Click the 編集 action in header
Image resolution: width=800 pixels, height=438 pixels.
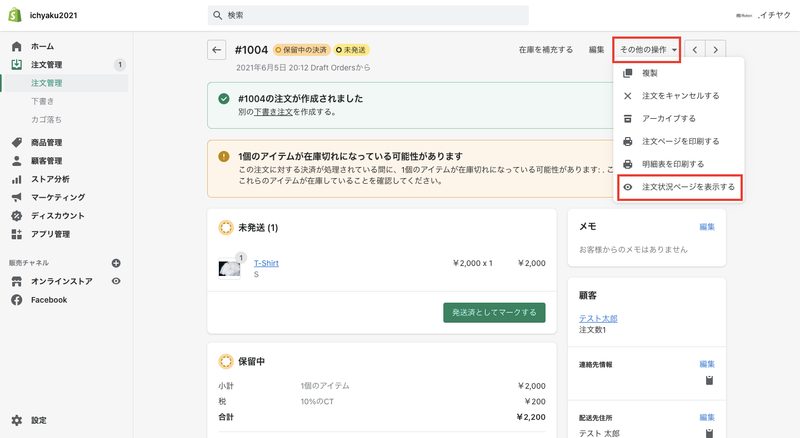click(596, 50)
